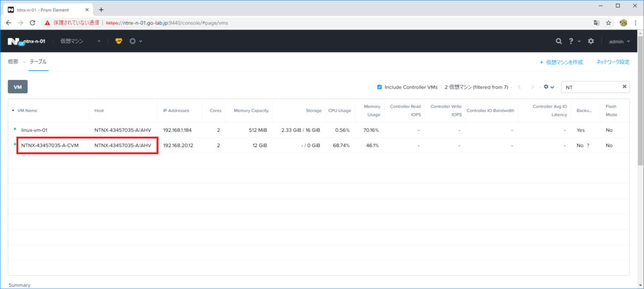
Task: Click the Nutanix logo in the header
Action: click(14, 41)
